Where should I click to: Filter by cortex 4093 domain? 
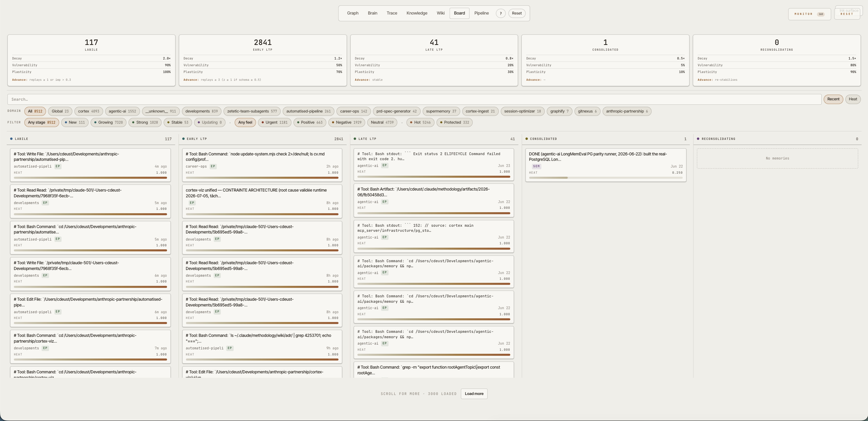(89, 111)
